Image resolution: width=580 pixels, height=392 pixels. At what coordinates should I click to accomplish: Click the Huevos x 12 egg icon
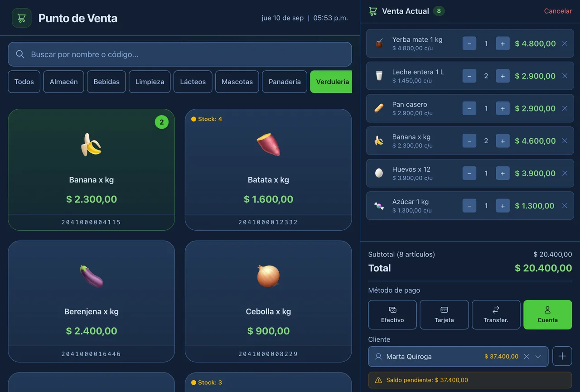[379, 173]
